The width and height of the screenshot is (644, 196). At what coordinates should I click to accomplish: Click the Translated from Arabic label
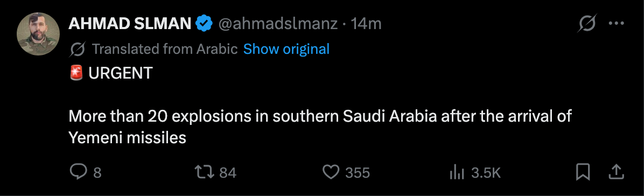coord(165,50)
